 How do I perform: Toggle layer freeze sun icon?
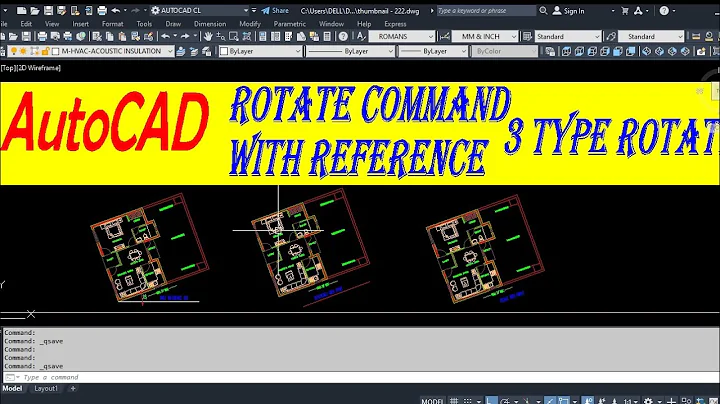(x=23, y=51)
